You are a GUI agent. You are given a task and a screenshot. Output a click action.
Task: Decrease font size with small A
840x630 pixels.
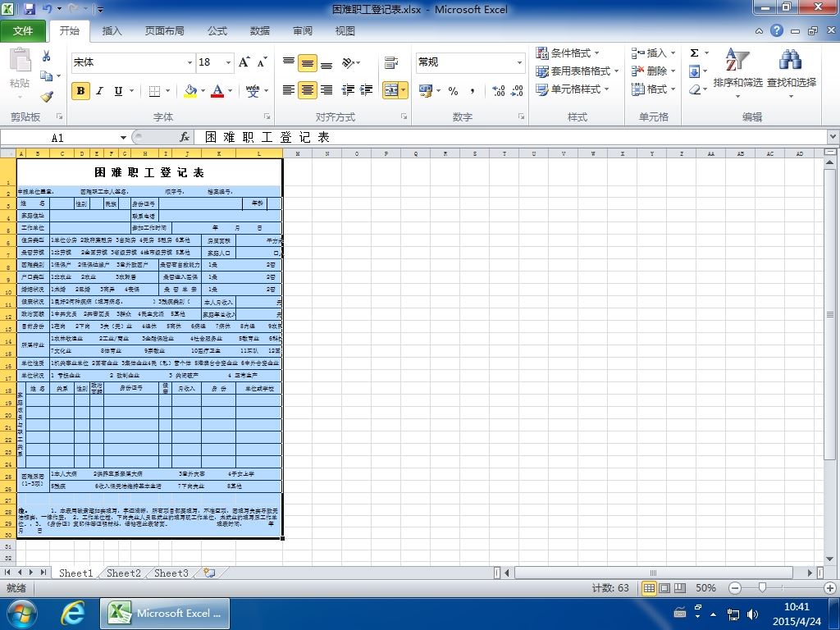(262, 62)
